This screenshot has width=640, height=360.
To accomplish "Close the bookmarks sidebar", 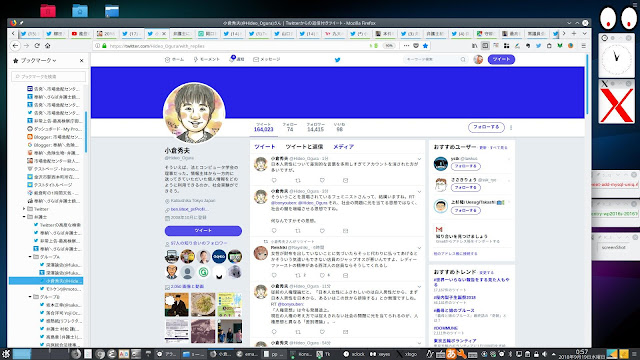I will click(82, 60).
